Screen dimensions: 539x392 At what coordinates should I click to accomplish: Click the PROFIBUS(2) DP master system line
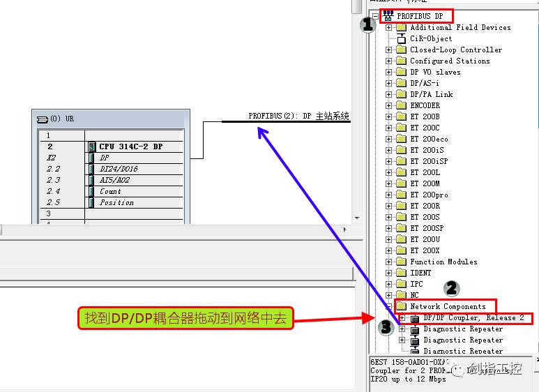coord(286,121)
